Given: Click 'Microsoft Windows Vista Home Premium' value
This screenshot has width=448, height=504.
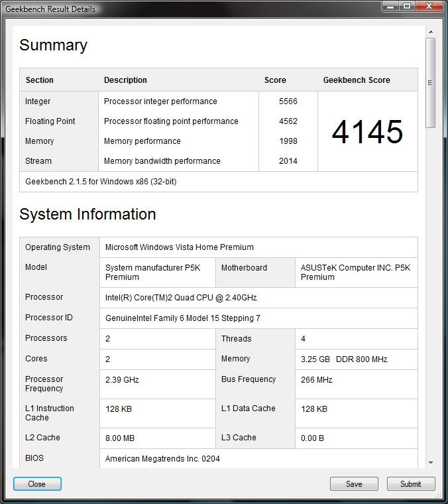Looking at the screenshot, I should point(180,247).
